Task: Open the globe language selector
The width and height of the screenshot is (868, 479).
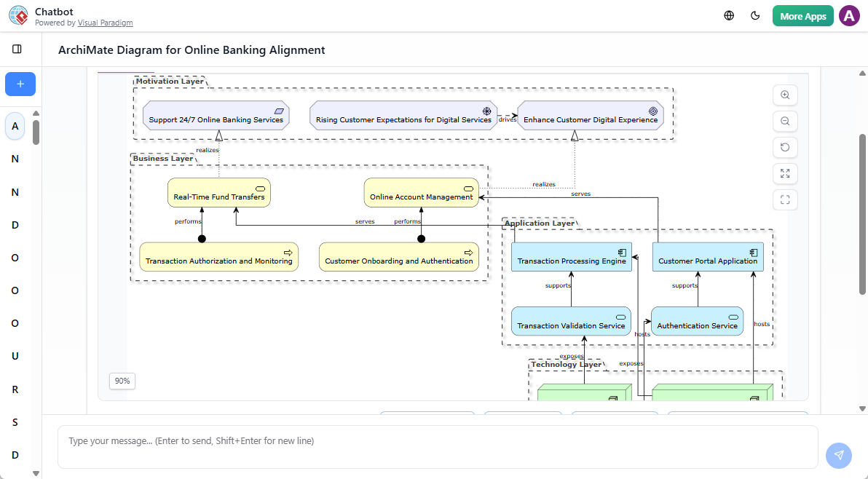Action: click(x=728, y=15)
